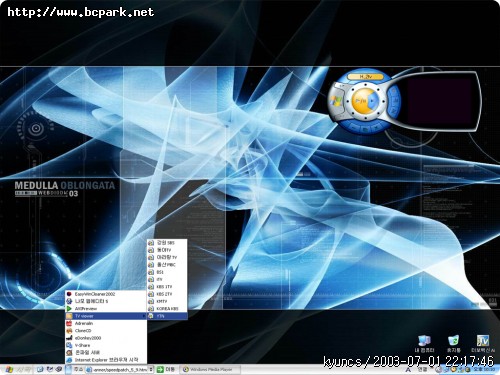Click the bottom blue control buttons on player
The width and height of the screenshot is (500, 375).
pos(366,127)
